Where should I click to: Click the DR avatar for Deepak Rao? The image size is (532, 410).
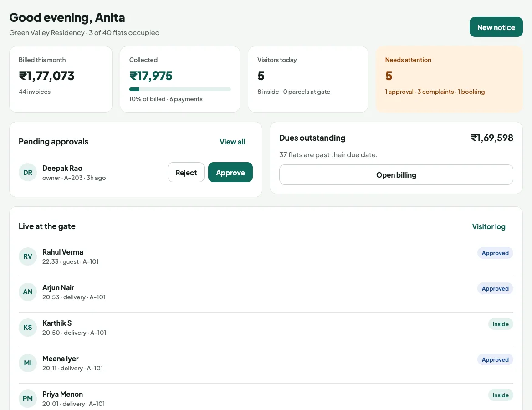click(27, 172)
